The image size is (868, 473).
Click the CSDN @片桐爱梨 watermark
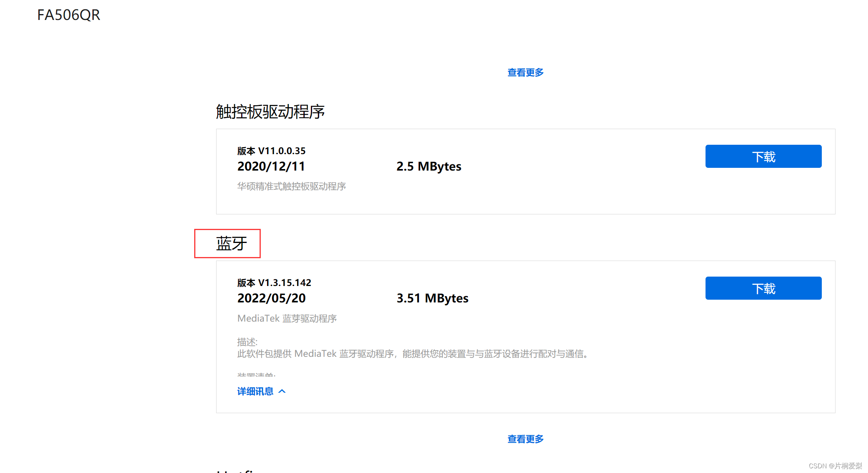click(835, 466)
